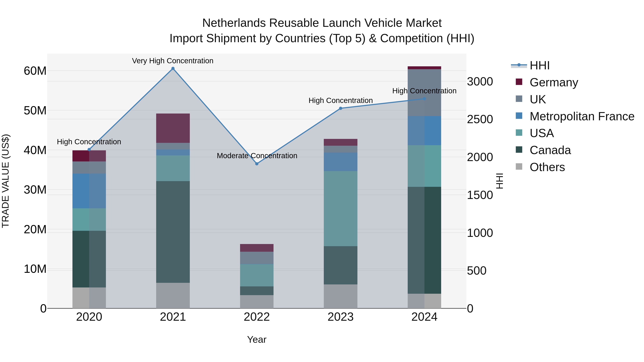The image size is (644, 362).
Task: Toggle UK series via legend label
Action: [x=538, y=99]
